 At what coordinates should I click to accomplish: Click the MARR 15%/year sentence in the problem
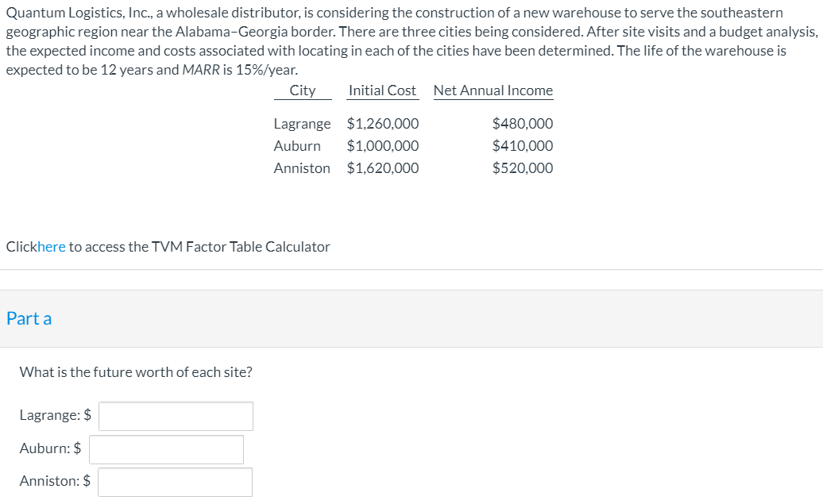151,69
